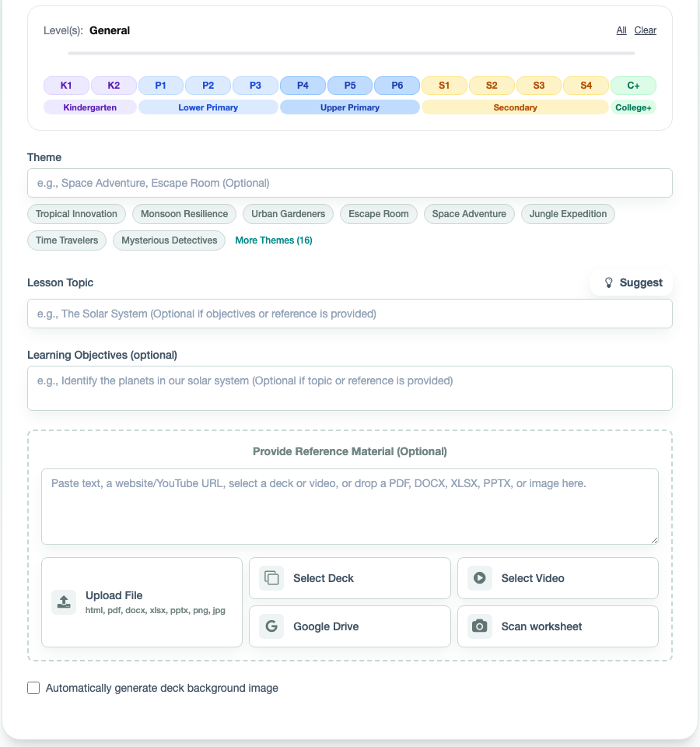Choose the Kindergarten level group
The width and height of the screenshot is (700, 747).
90,107
